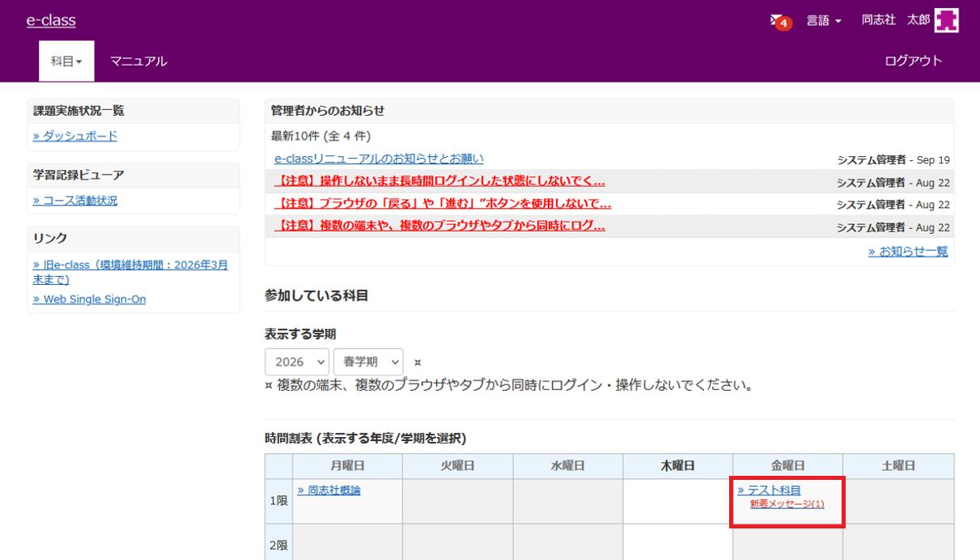Image resolution: width=980 pixels, height=560 pixels.
Task: Click the 水曜日 column header
Action: pos(568,466)
